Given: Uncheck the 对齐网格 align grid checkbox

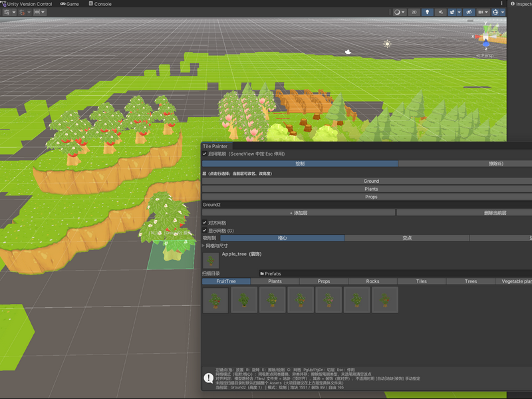Looking at the screenshot, I should (205, 223).
